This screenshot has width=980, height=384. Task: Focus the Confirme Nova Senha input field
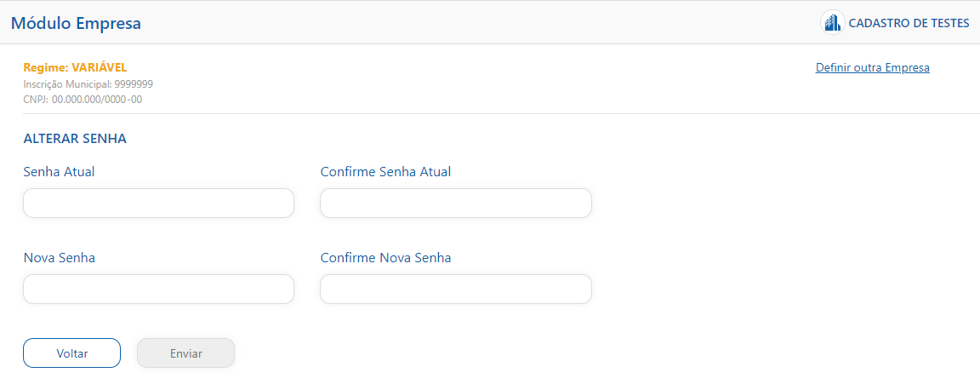(456, 289)
